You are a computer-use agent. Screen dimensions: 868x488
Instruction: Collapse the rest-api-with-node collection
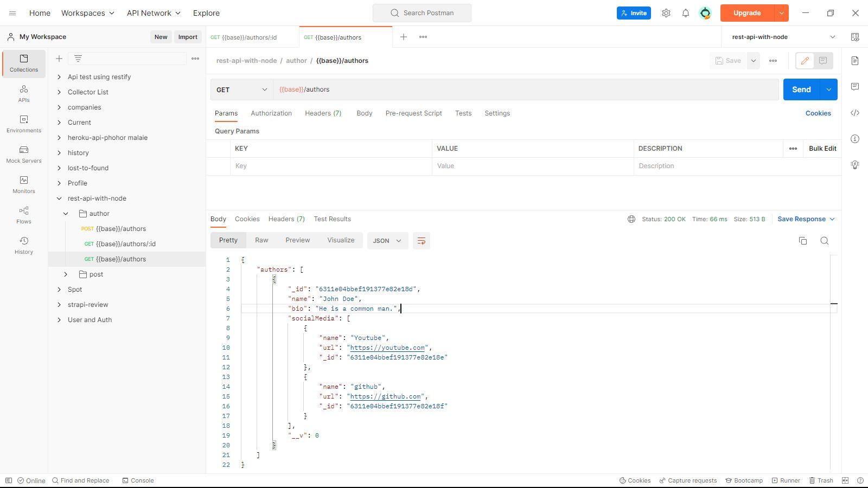coord(59,198)
